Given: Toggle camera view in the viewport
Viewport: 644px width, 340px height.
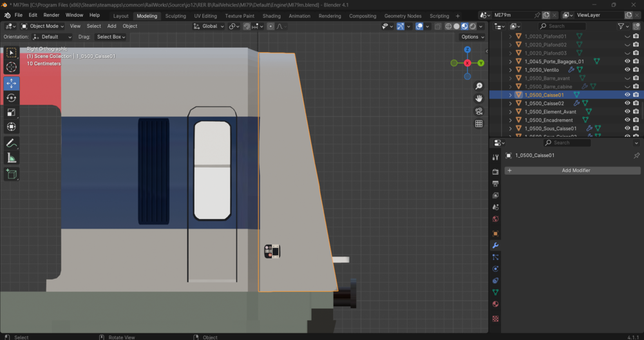Looking at the screenshot, I should 479,111.
